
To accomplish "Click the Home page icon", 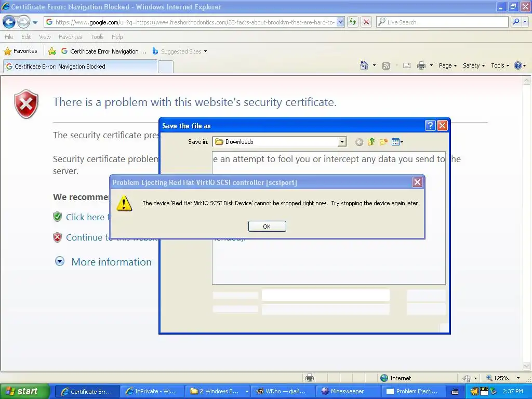I will click(364, 65).
